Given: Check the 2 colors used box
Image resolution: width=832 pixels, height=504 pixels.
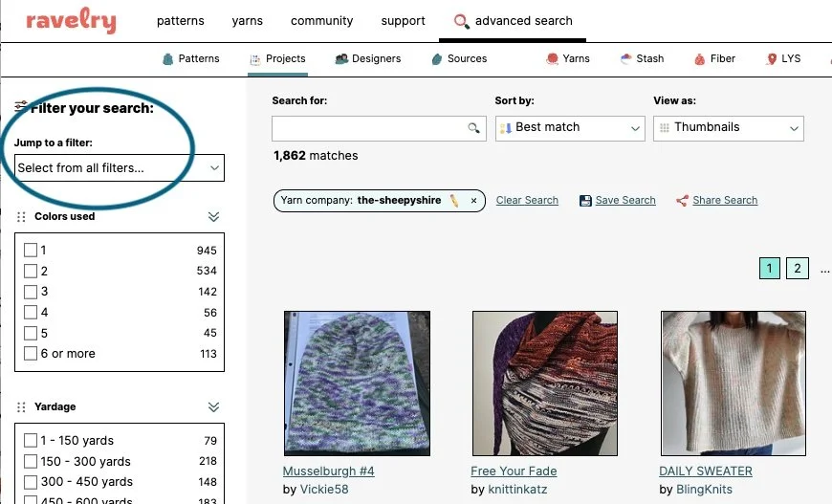Looking at the screenshot, I should click(x=31, y=271).
